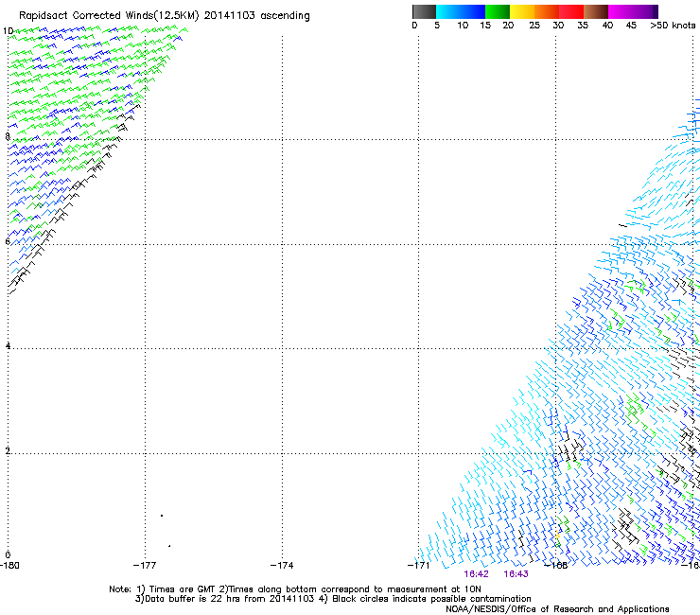700x615 pixels.
Task: Select the '20' legend scale label
Action: [x=508, y=26]
